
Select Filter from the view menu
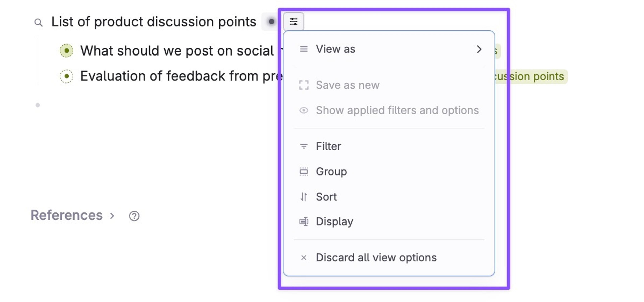coord(328,146)
